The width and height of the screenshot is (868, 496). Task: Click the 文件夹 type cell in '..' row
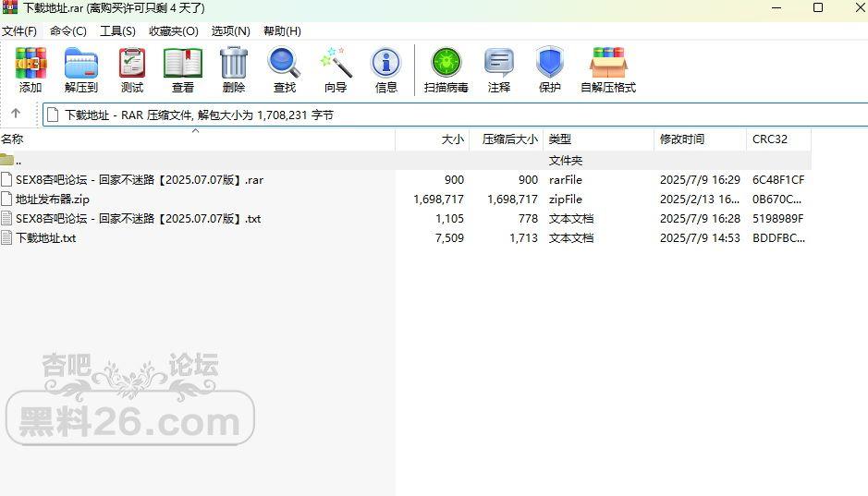pos(565,161)
